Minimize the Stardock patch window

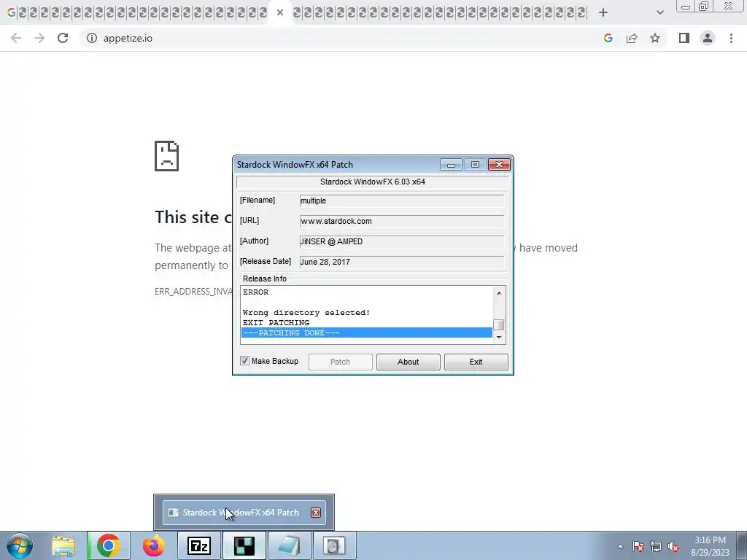[x=451, y=165]
